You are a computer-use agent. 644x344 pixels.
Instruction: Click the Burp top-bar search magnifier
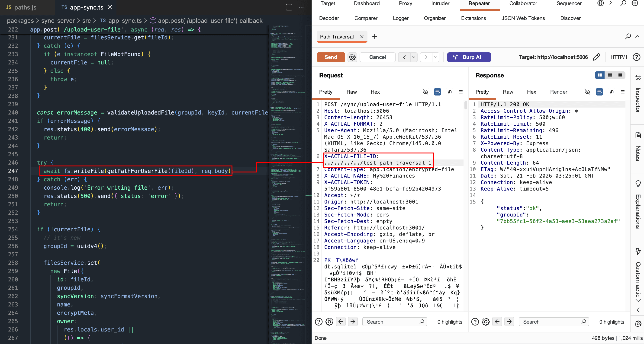(623, 3)
